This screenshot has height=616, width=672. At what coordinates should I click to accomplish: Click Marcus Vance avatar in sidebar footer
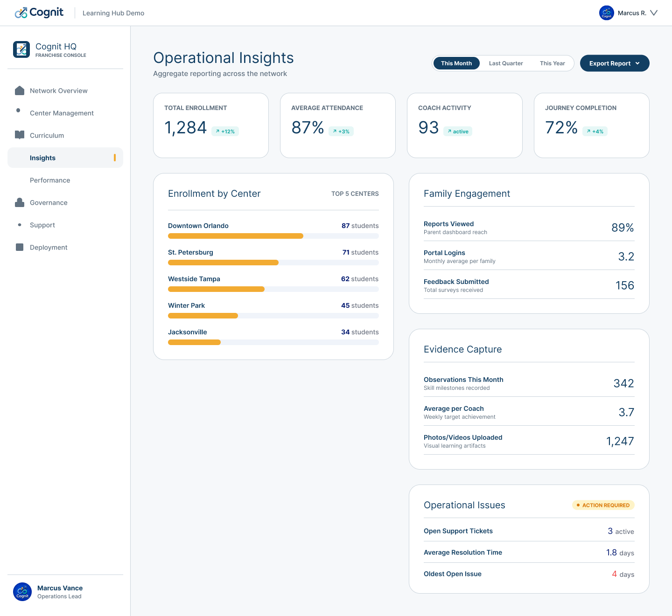(22, 592)
